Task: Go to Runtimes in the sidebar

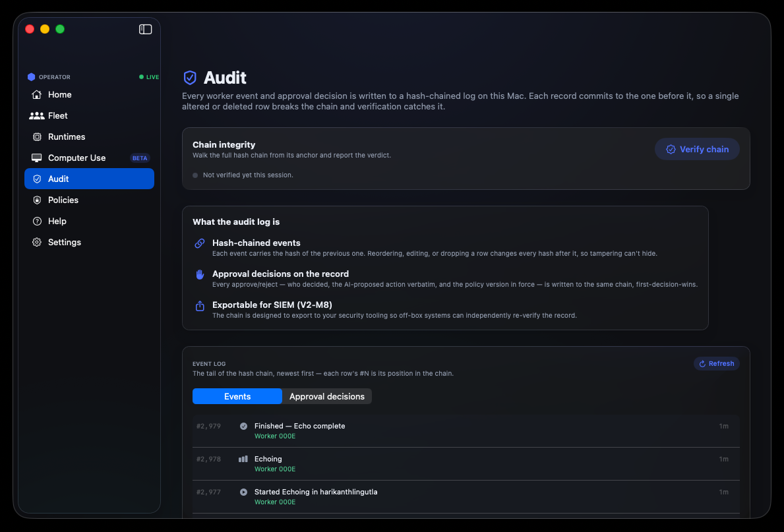Action: [89, 136]
